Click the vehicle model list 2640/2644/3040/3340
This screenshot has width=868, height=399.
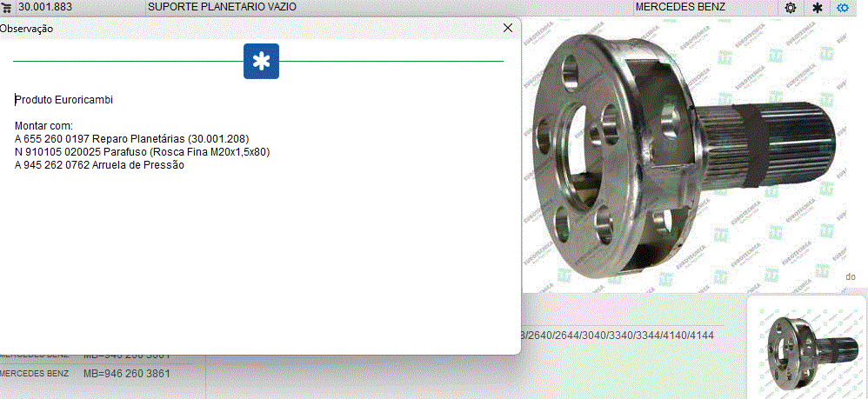[618, 336]
